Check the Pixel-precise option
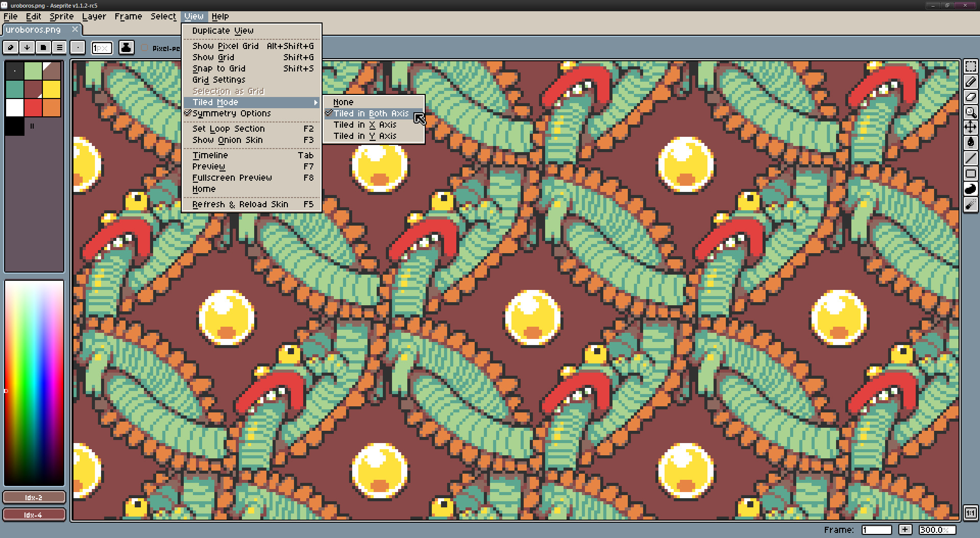Image resolution: width=980 pixels, height=538 pixels. pos(145,48)
